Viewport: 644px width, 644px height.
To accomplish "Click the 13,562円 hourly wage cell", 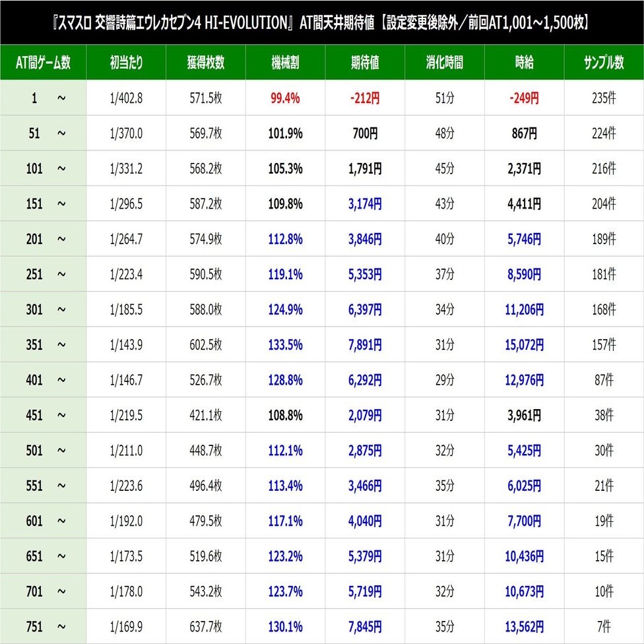I will click(525, 627).
